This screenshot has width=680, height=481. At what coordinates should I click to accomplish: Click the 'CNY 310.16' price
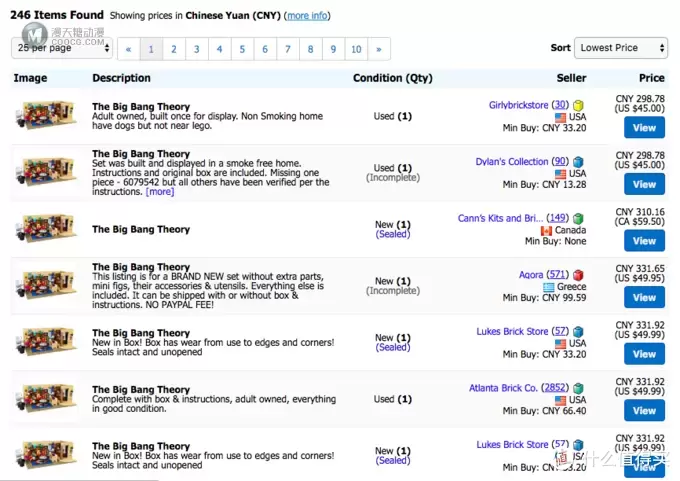coord(640,212)
